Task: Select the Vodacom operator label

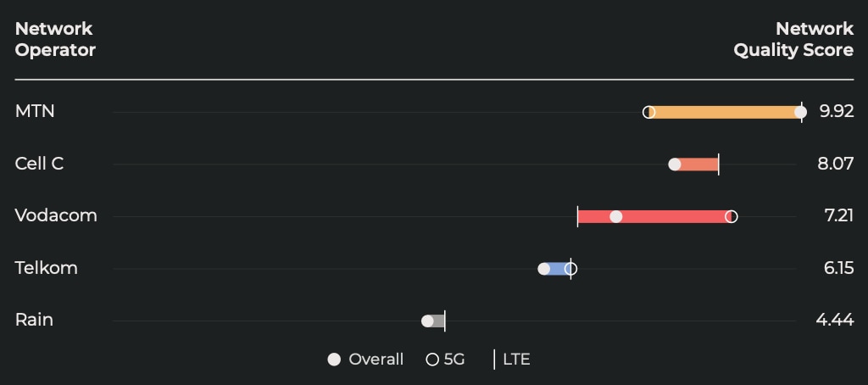Action: click(x=56, y=215)
